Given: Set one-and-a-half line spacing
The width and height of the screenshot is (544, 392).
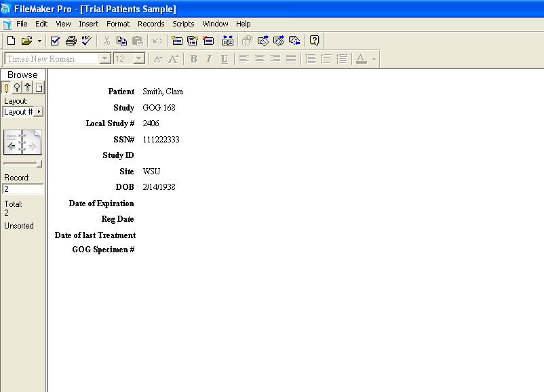Looking at the screenshot, I should (x=326, y=59).
